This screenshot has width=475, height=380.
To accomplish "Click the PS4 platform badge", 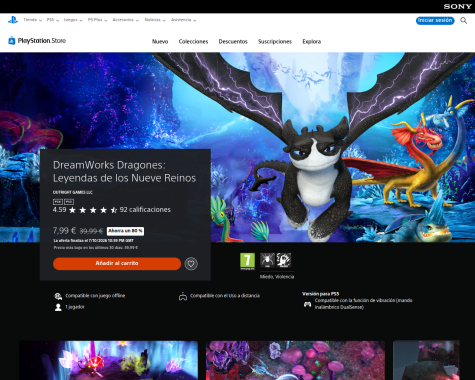I will tap(58, 202).
